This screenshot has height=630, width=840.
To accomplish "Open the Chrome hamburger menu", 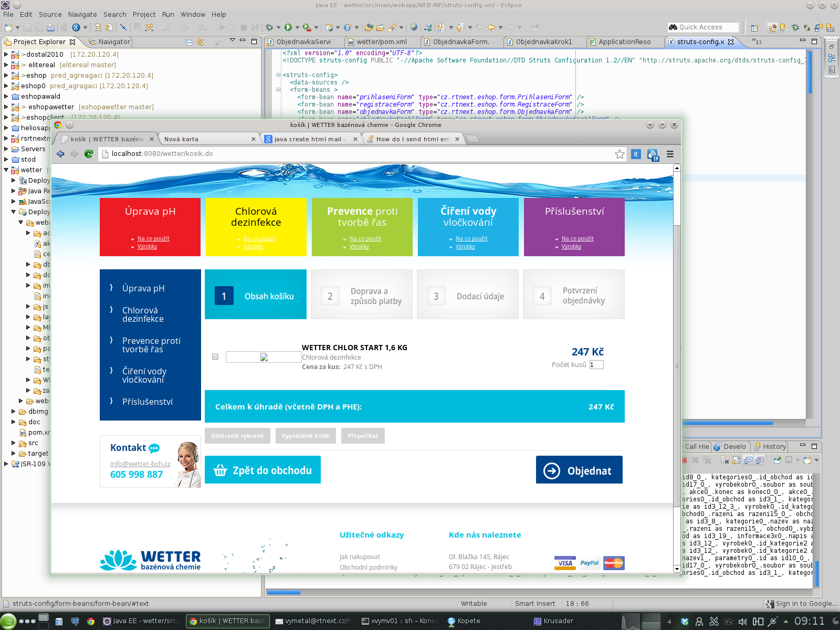I will click(x=670, y=154).
